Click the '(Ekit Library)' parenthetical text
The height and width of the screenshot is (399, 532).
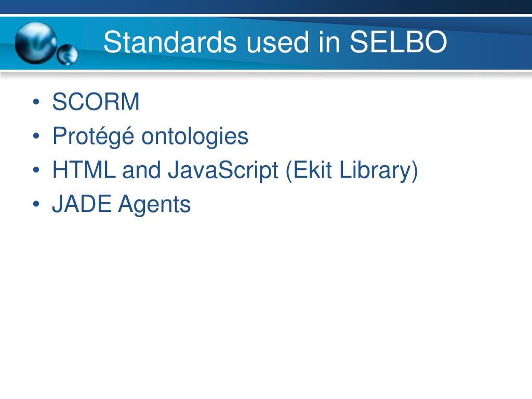point(352,170)
